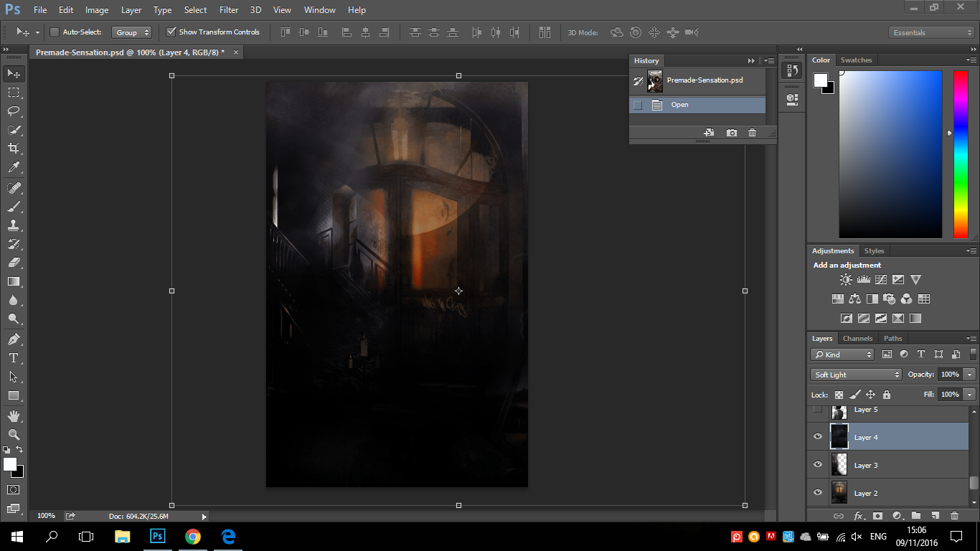Switch to the Styles tab
This screenshot has width=980, height=551.
874,251
